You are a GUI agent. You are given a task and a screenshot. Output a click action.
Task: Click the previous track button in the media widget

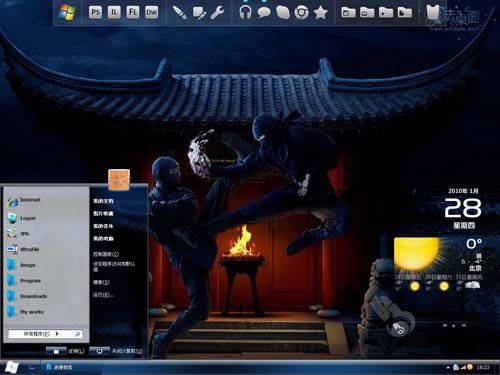445,325
